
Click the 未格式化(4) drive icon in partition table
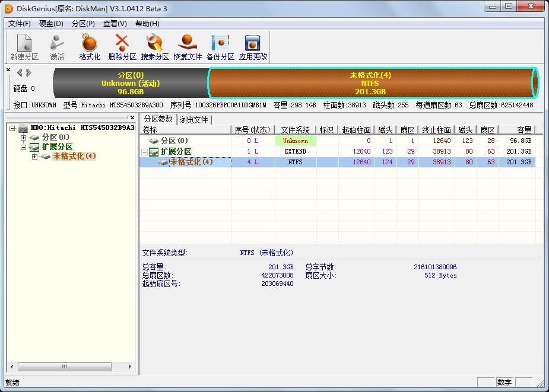[x=163, y=162]
